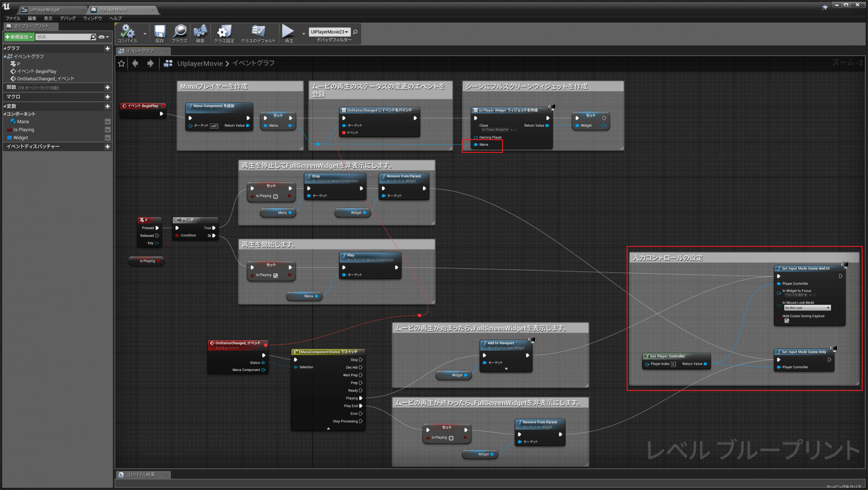
Task: Open the 編集 menu
Action: [32, 18]
